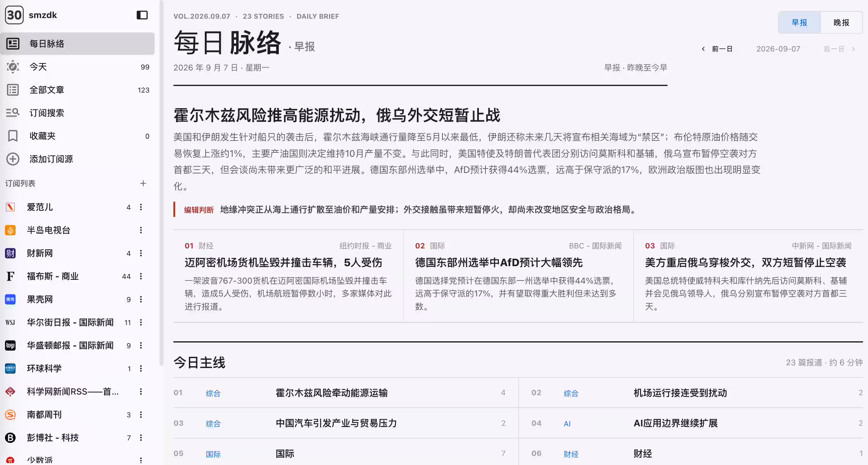This screenshot has width=868, height=465.
Task: Click the date field 2026-09-07
Action: pos(778,49)
